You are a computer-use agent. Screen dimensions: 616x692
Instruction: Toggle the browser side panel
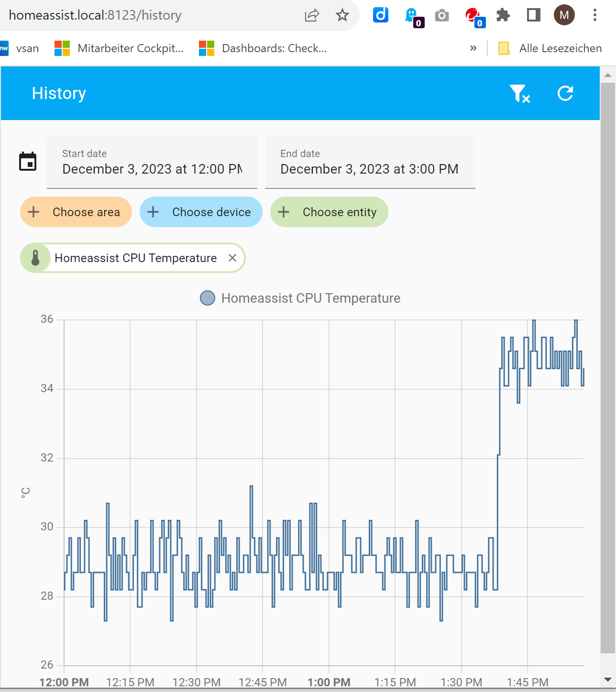click(533, 15)
